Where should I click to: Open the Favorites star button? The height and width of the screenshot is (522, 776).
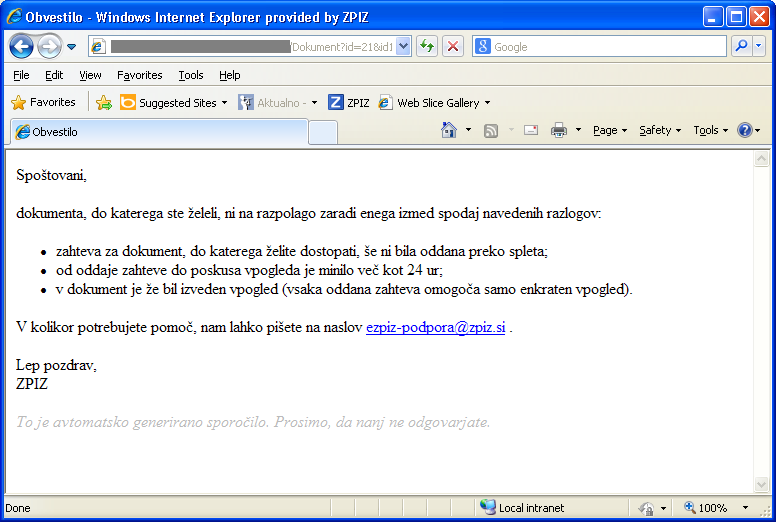coord(44,102)
